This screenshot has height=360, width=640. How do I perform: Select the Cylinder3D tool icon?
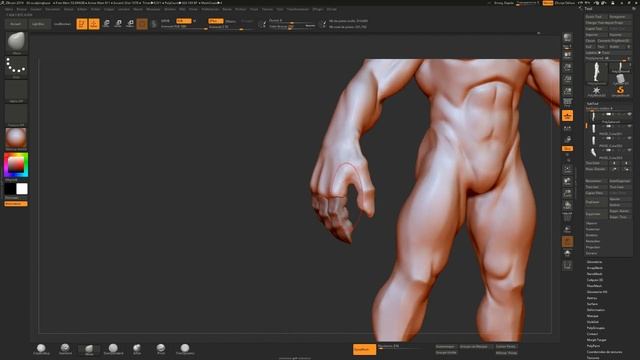point(620,79)
